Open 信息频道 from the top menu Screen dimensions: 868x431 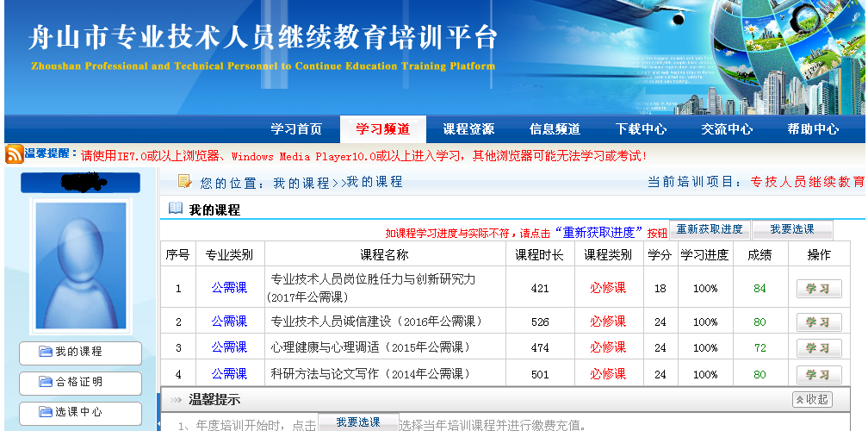pos(555,129)
